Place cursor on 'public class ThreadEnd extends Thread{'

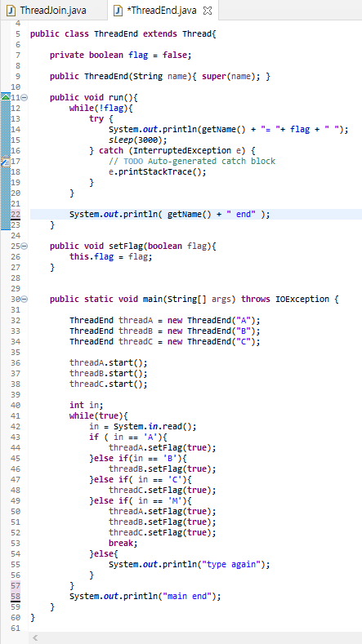point(123,34)
